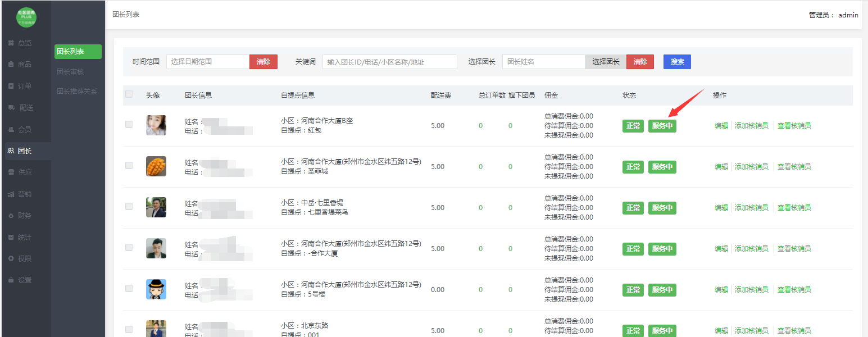Open 商品 products via its sidebar icon
The width and height of the screenshot is (868, 337).
coord(11,65)
